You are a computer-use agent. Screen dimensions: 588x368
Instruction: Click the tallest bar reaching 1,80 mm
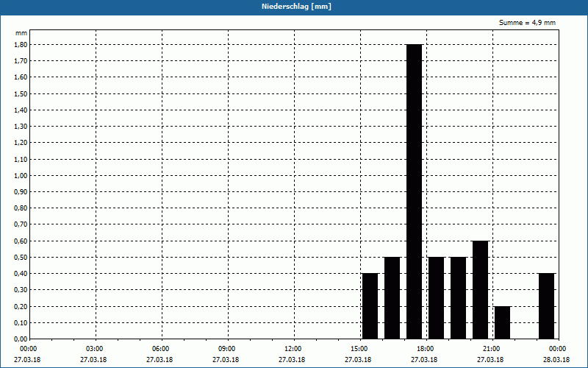click(414, 191)
